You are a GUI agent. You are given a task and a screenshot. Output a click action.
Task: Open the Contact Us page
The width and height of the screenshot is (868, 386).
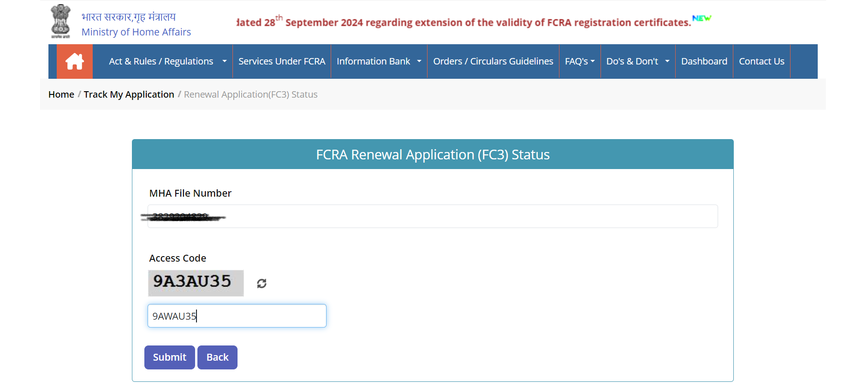(x=761, y=61)
